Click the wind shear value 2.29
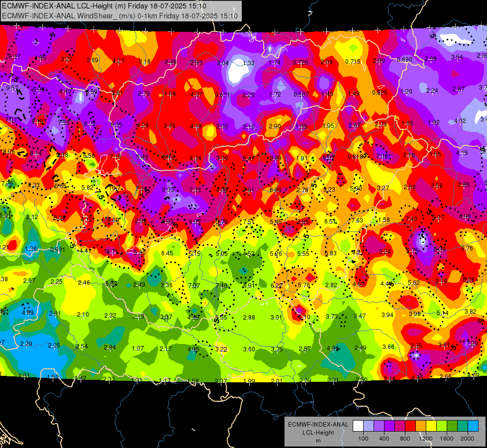Image resolution: width=487 pixels, height=448 pixels. click(26, 344)
